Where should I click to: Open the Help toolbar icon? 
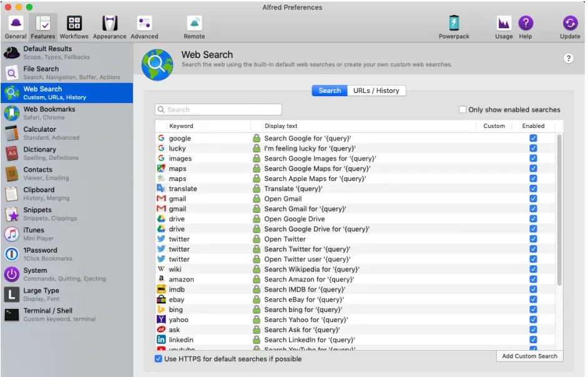click(x=526, y=23)
